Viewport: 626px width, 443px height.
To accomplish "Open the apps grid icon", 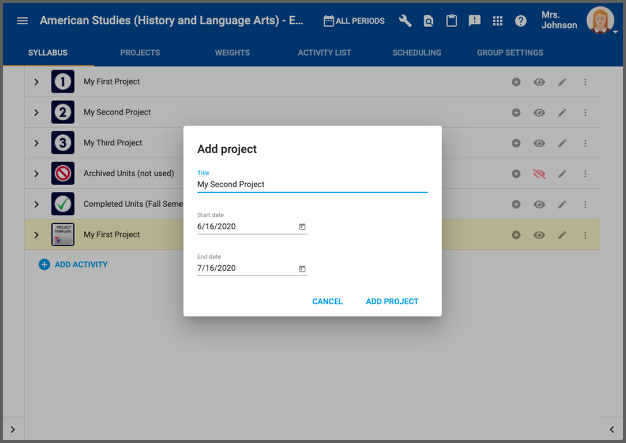I will (x=498, y=21).
